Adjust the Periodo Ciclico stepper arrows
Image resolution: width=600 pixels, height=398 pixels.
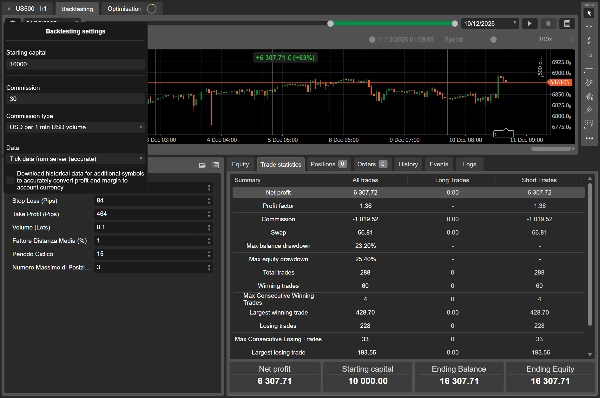click(209, 254)
